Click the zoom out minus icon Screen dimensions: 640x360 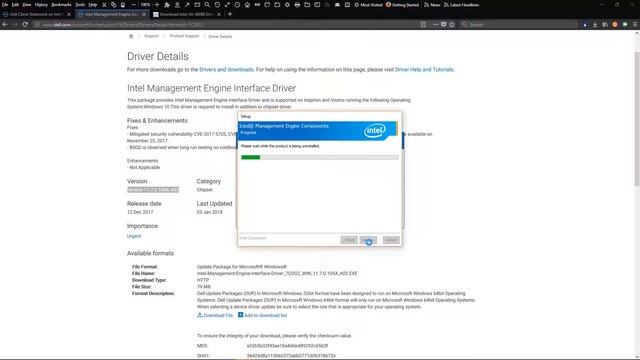tap(133, 5)
